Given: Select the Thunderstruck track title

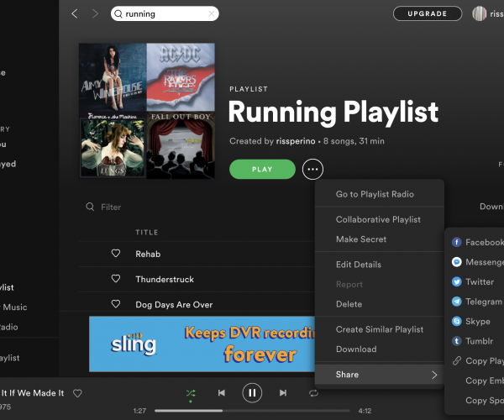Looking at the screenshot, I should (165, 279).
